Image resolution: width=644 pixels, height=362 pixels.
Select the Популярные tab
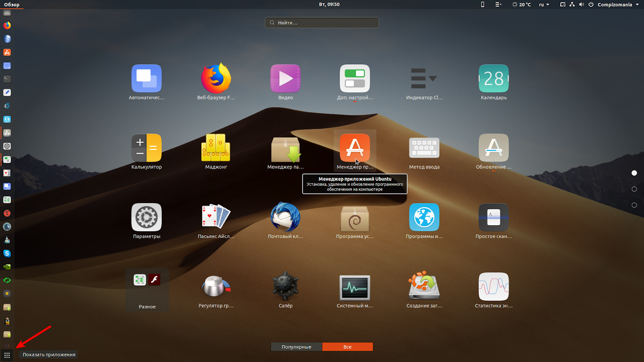click(x=296, y=347)
